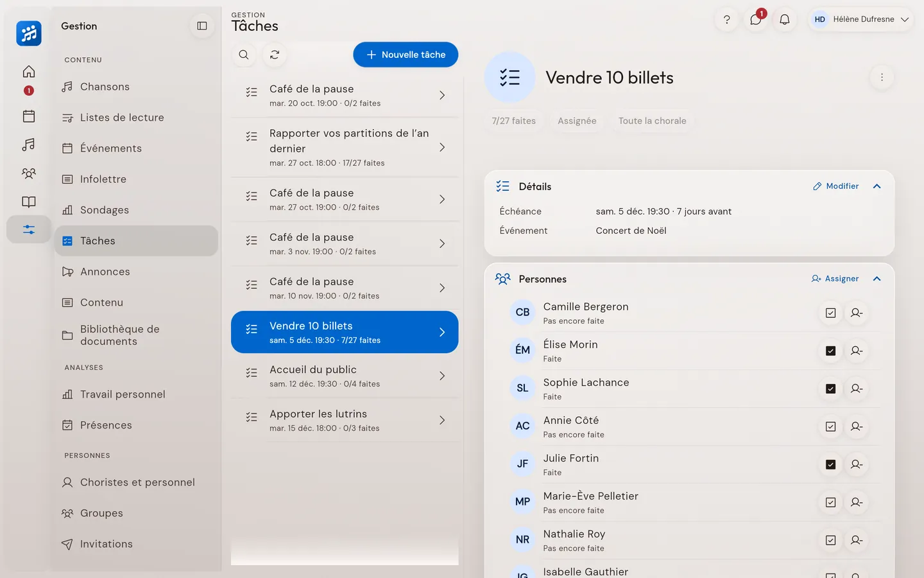
Task: Unassign Sophie Lachance from the task
Action: coord(857,389)
